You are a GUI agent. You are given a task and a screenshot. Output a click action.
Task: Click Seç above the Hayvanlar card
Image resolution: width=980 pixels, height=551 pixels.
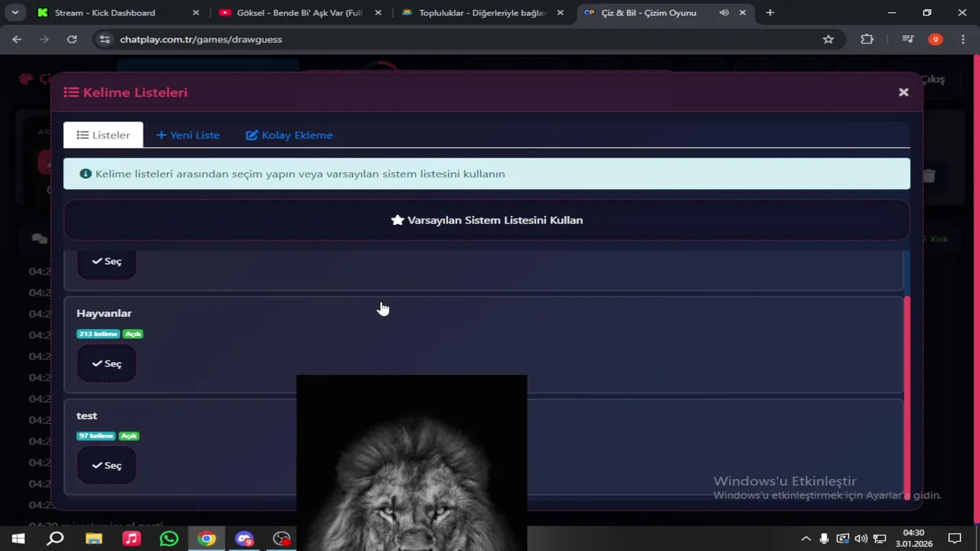click(x=106, y=261)
